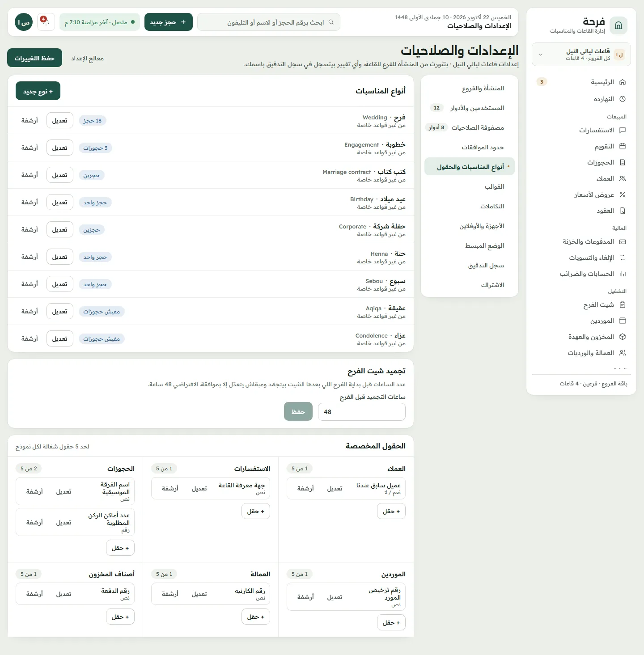Click the النهارده clock icon
Screen dimensions: 644x655
tap(623, 99)
